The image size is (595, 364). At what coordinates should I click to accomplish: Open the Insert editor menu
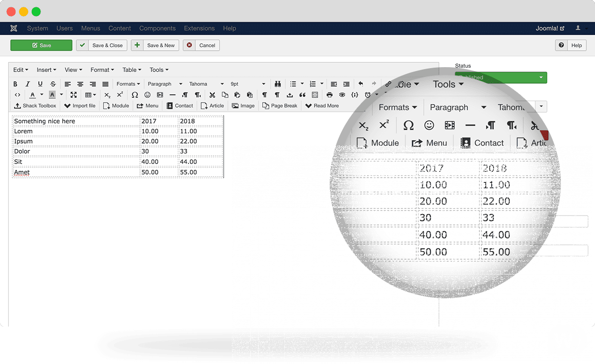46,70
